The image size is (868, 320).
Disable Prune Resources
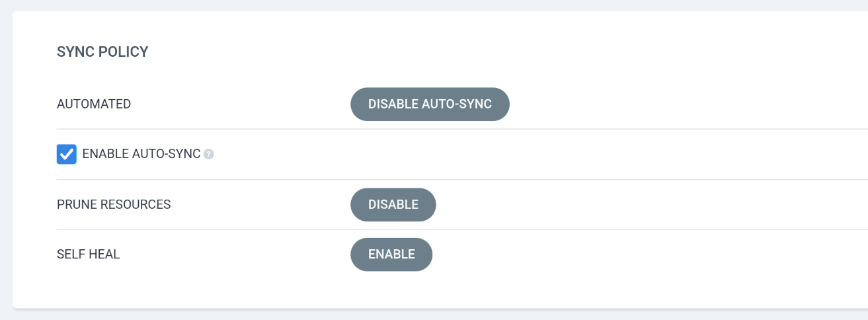click(393, 205)
